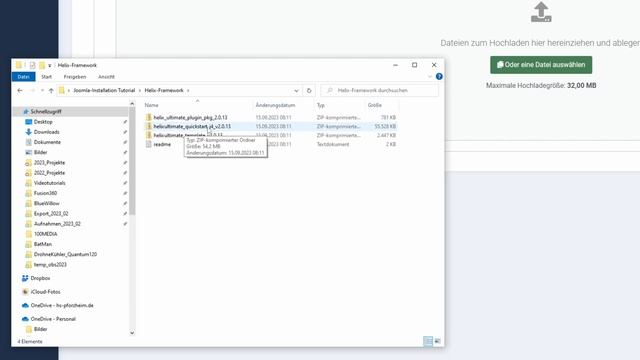This screenshot has height=360, width=640.
Task: Open 100MEDIA folder in sidebar
Action: pyautogui.click(x=45, y=234)
